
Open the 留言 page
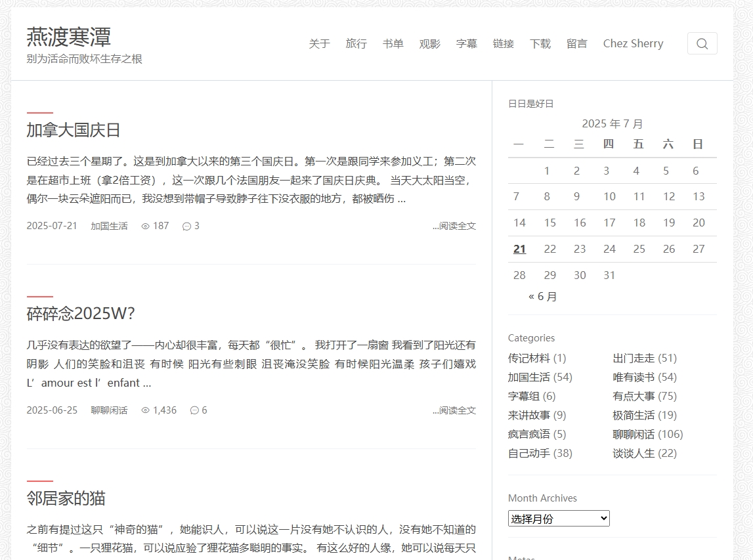576,44
